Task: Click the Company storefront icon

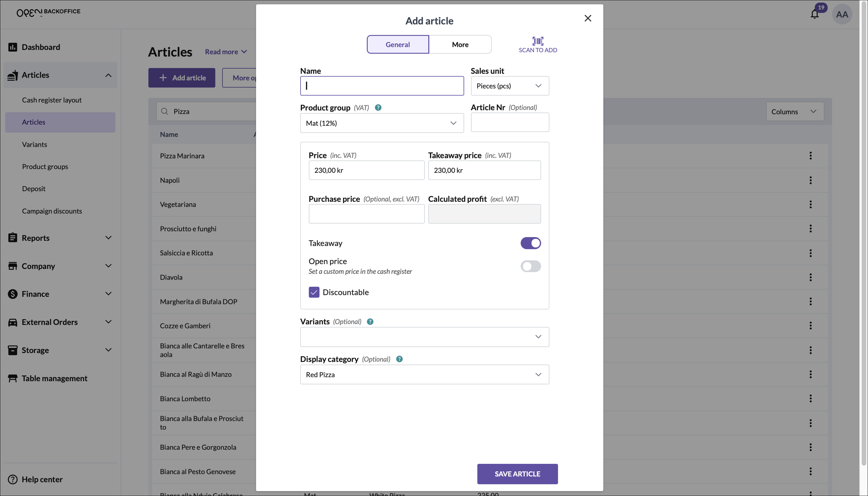Action: coord(13,266)
